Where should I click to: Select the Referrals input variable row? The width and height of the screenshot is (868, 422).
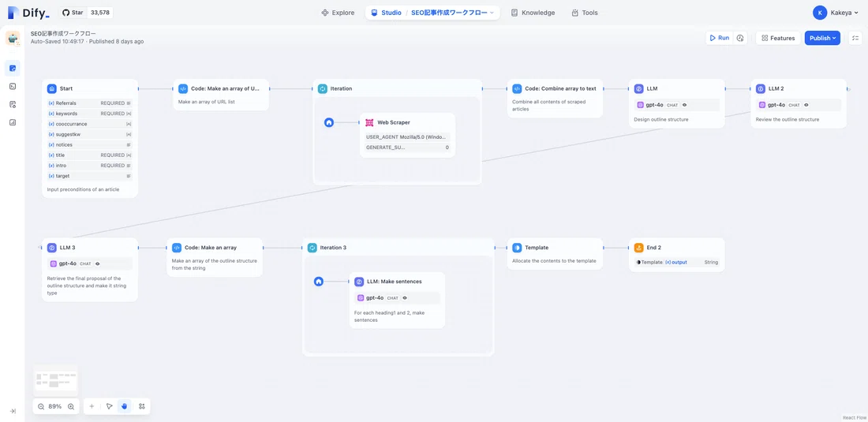[90, 103]
